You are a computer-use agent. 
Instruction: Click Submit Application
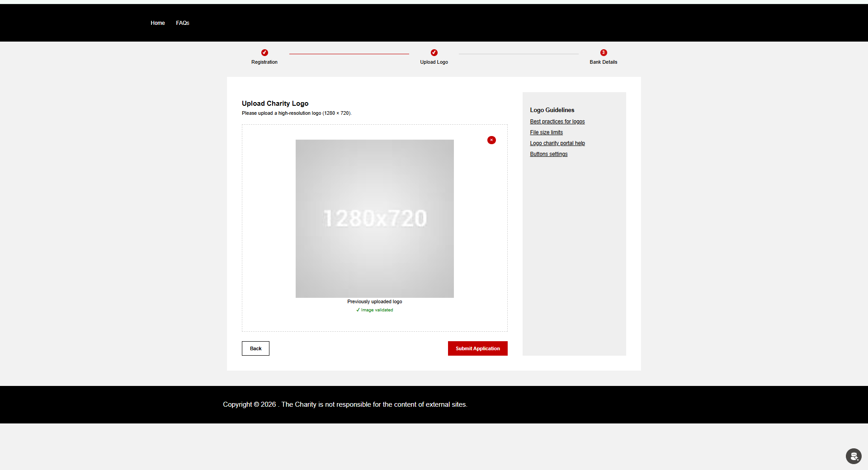[x=478, y=348]
